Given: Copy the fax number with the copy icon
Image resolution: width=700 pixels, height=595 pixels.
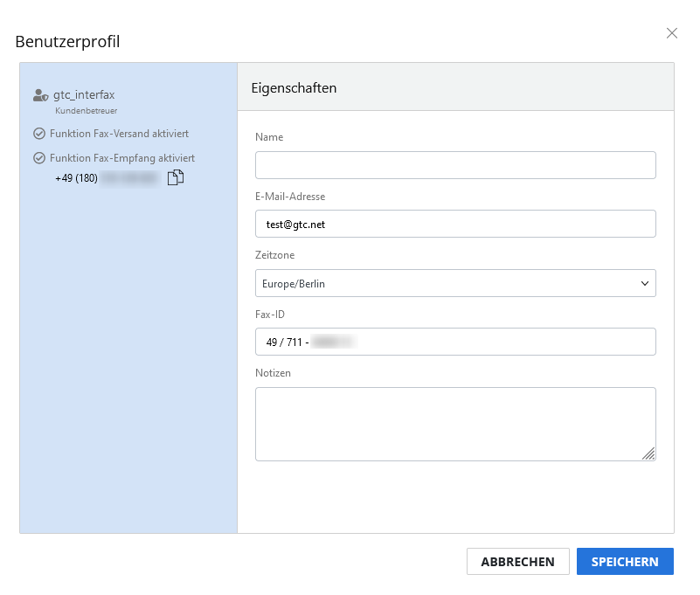Looking at the screenshot, I should click(x=175, y=178).
